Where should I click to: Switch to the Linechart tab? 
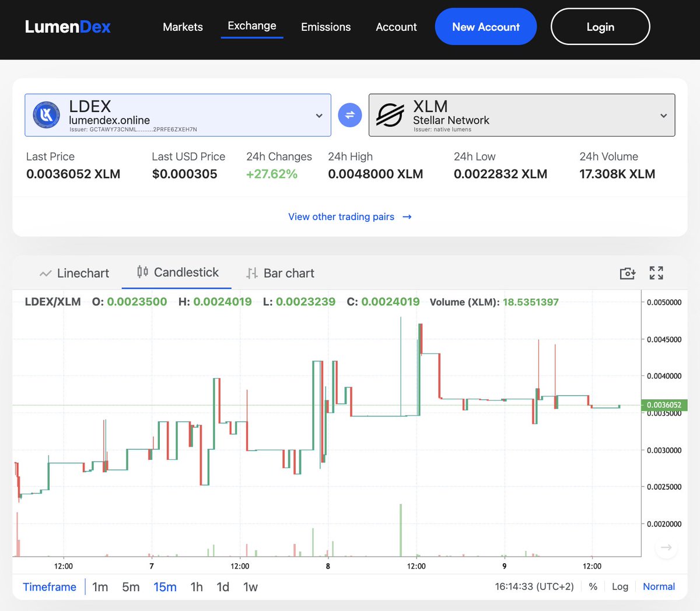(x=74, y=273)
